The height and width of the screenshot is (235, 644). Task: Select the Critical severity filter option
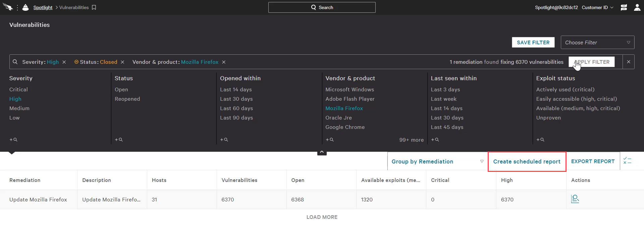pyautogui.click(x=18, y=90)
